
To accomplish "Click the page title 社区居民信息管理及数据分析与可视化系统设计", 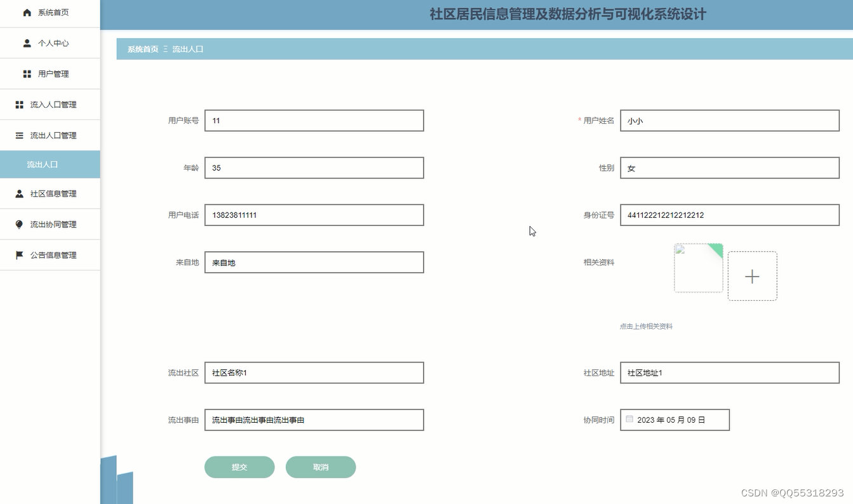I will click(x=568, y=14).
